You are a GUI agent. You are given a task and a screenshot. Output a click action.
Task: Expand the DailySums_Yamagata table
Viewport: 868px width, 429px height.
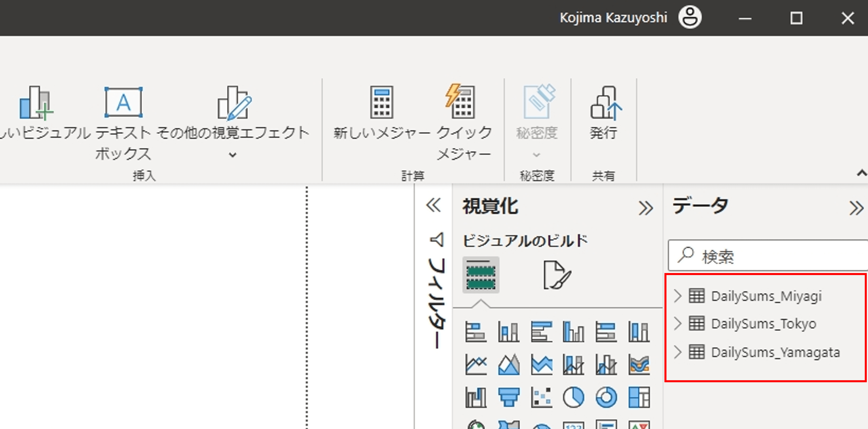(678, 352)
